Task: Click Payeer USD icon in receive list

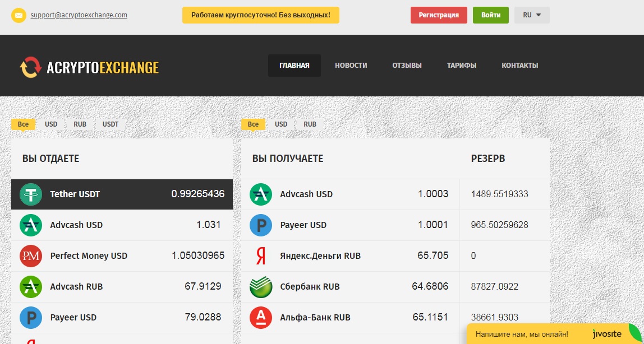Action: (260, 225)
